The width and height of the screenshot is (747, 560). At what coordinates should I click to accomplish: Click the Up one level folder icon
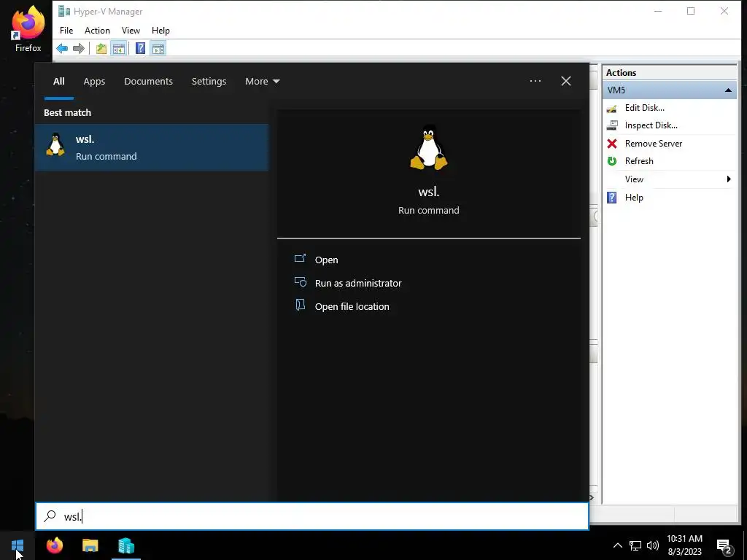[x=101, y=48]
